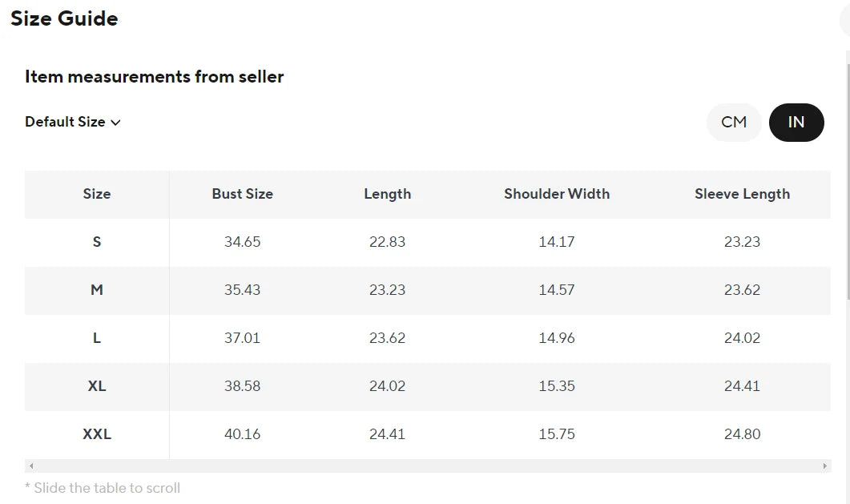Screen dimensions: 850x504
Task: Select the size XL row label
Action: 97,386
